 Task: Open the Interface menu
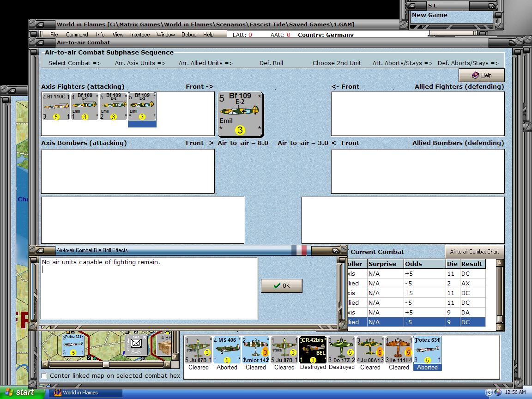click(x=140, y=35)
